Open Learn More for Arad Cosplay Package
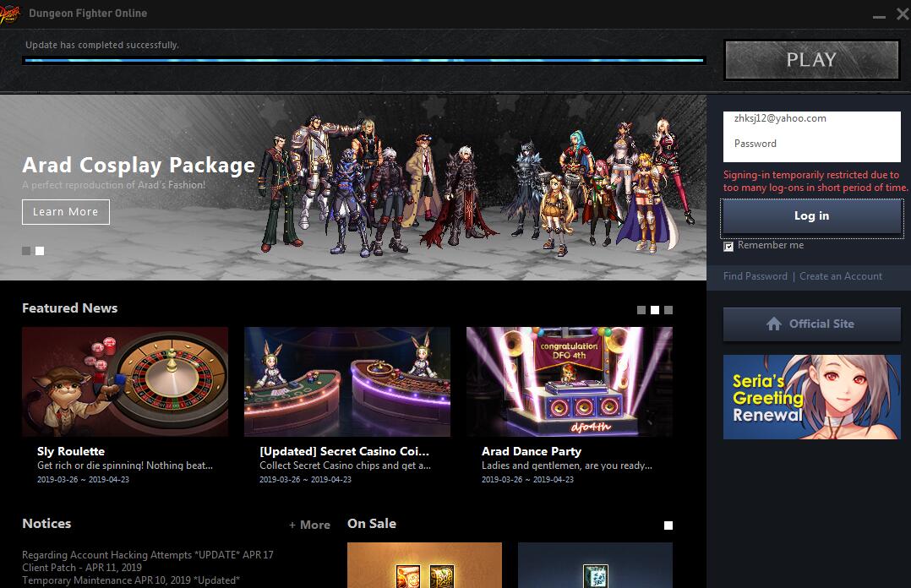The height and width of the screenshot is (588, 911). (66, 212)
